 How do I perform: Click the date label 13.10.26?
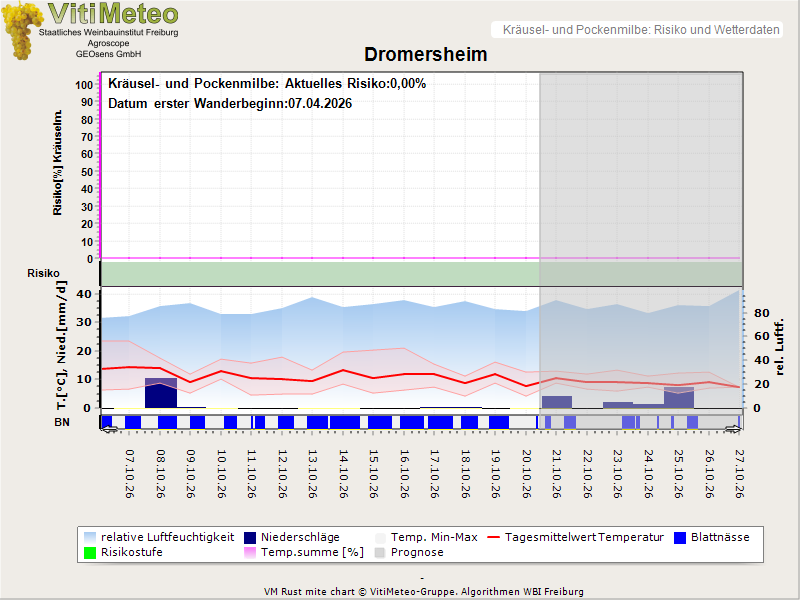[312, 473]
